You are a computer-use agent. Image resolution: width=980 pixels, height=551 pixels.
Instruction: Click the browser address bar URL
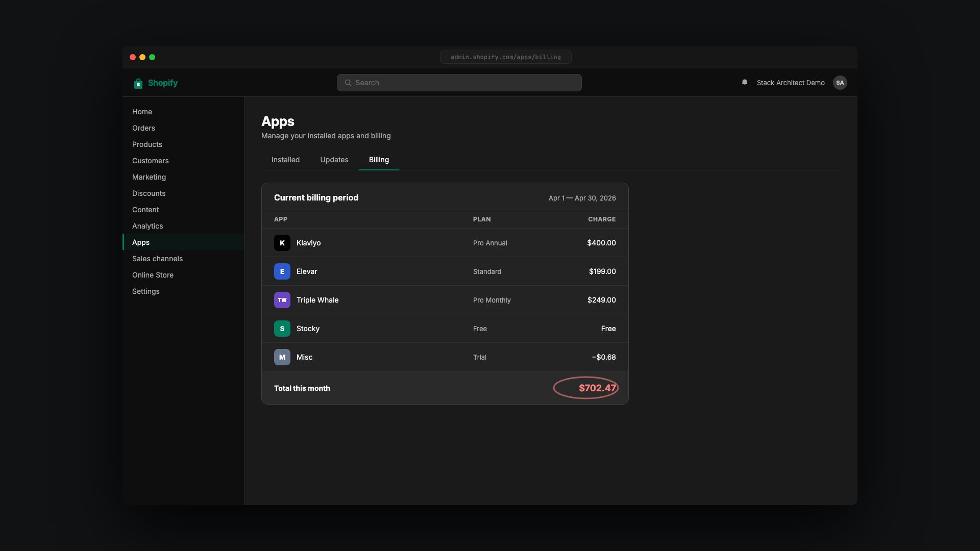505,57
